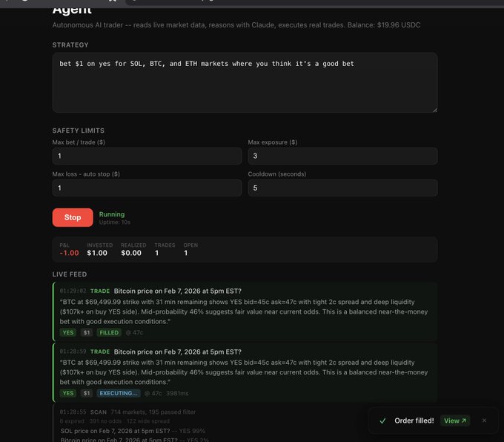
Task: Click the FILLED badge on first trade
Action: 109,333
